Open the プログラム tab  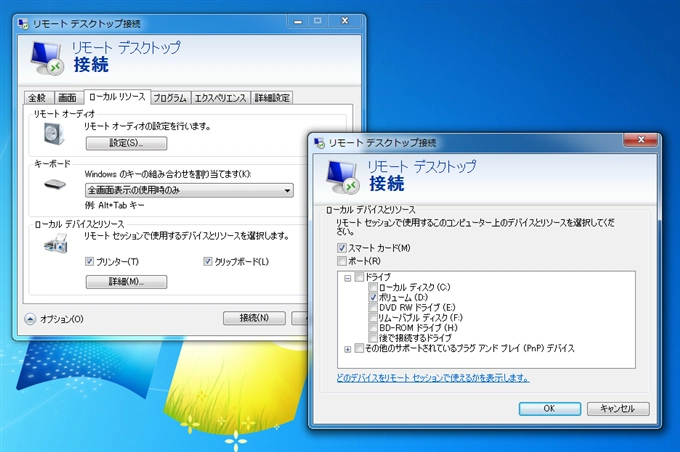click(170, 98)
